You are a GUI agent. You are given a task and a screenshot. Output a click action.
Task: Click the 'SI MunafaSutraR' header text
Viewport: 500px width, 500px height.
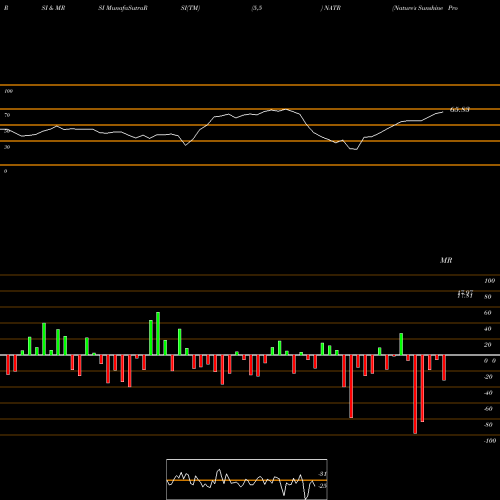click(123, 8)
